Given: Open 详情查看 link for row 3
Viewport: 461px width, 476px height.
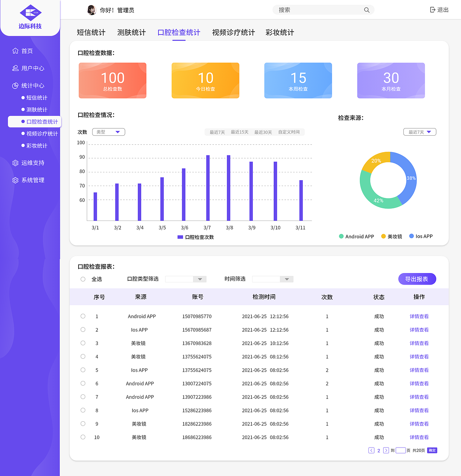Looking at the screenshot, I should 419,343.
